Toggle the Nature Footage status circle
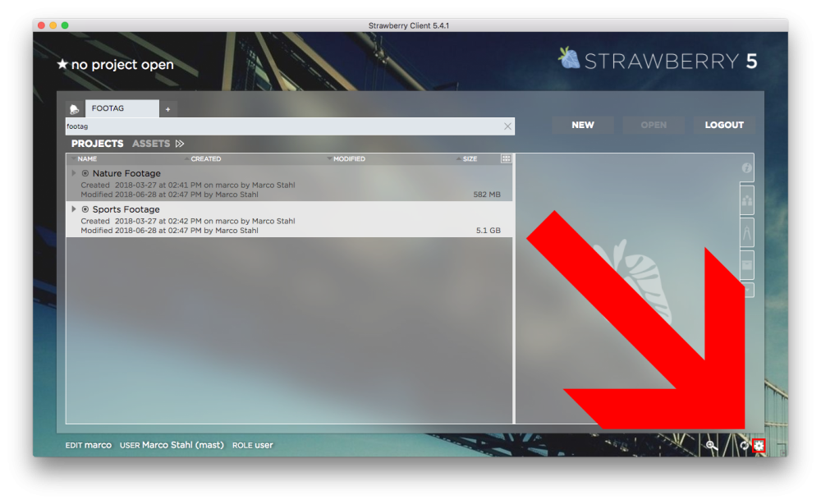 [x=85, y=174]
